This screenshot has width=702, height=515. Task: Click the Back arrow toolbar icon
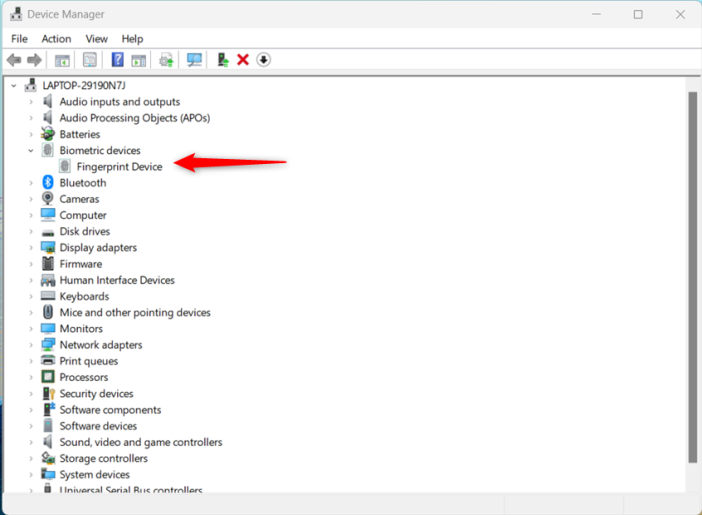pos(14,60)
